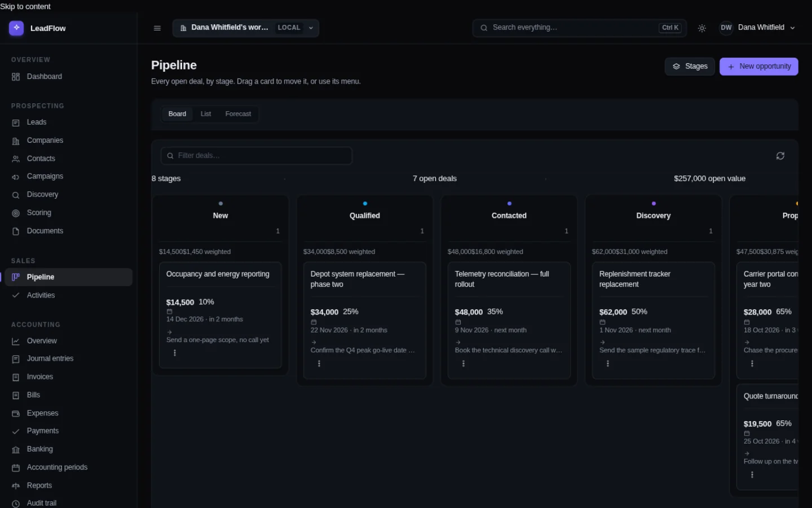This screenshot has height=508, width=812.
Task: Expand the Dana Whitfield user account menu
Action: 757,28
